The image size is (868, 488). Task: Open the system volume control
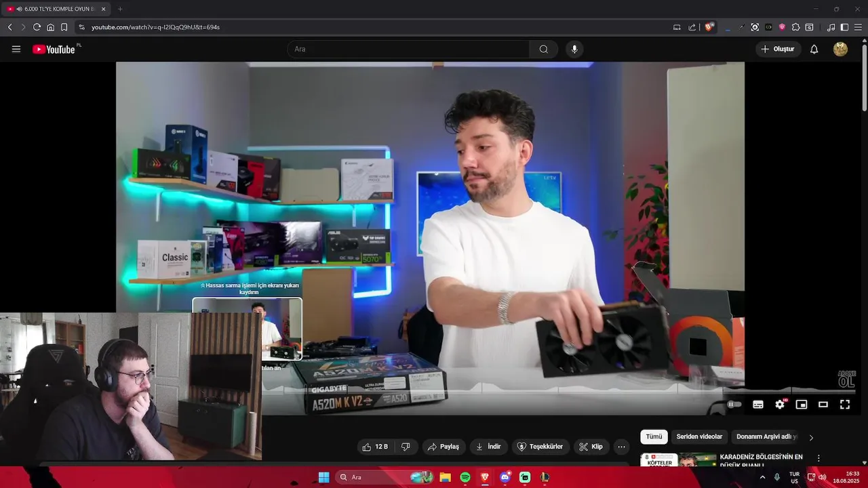[822, 477]
